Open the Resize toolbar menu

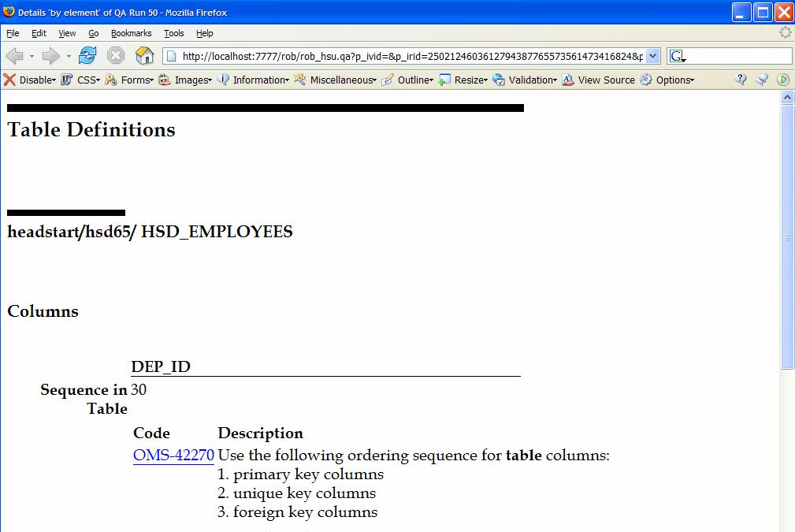pos(471,80)
